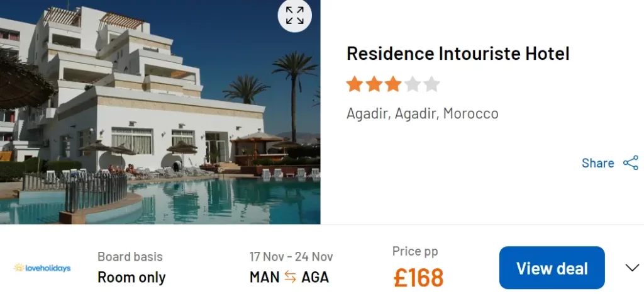
Task: Expand the hotel photo to fullscreen
Action: [x=294, y=15]
